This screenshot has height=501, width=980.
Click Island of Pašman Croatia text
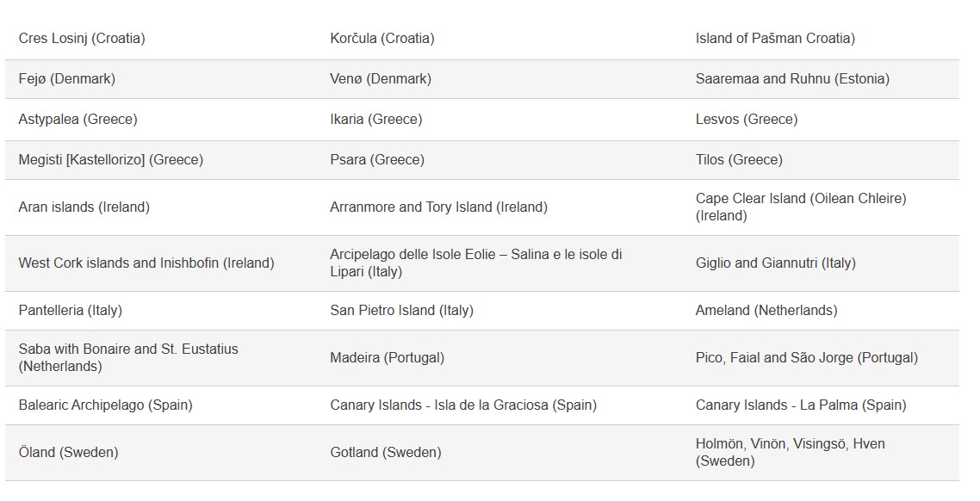tap(775, 39)
